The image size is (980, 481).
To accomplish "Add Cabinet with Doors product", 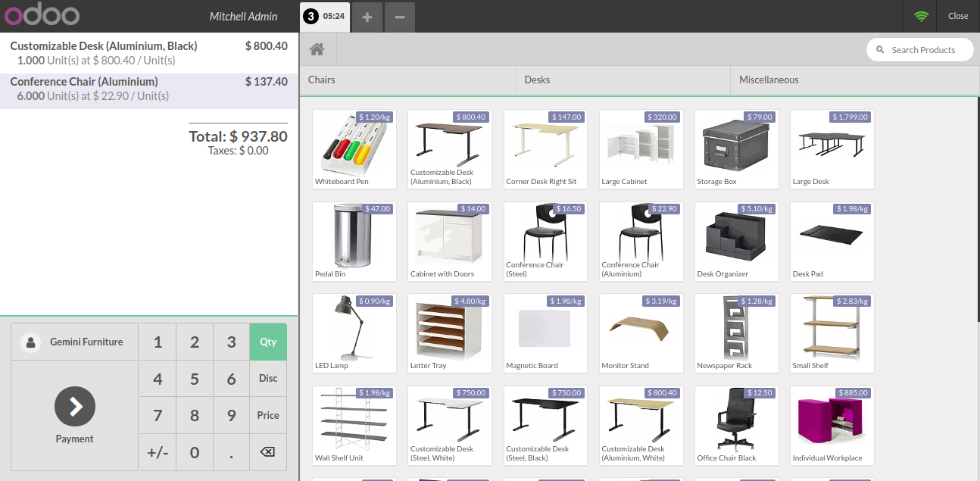I will tap(450, 242).
